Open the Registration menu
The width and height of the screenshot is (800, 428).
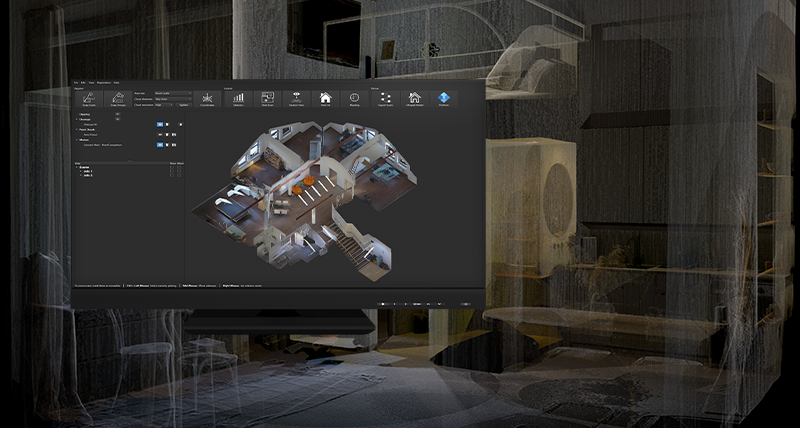point(103,82)
